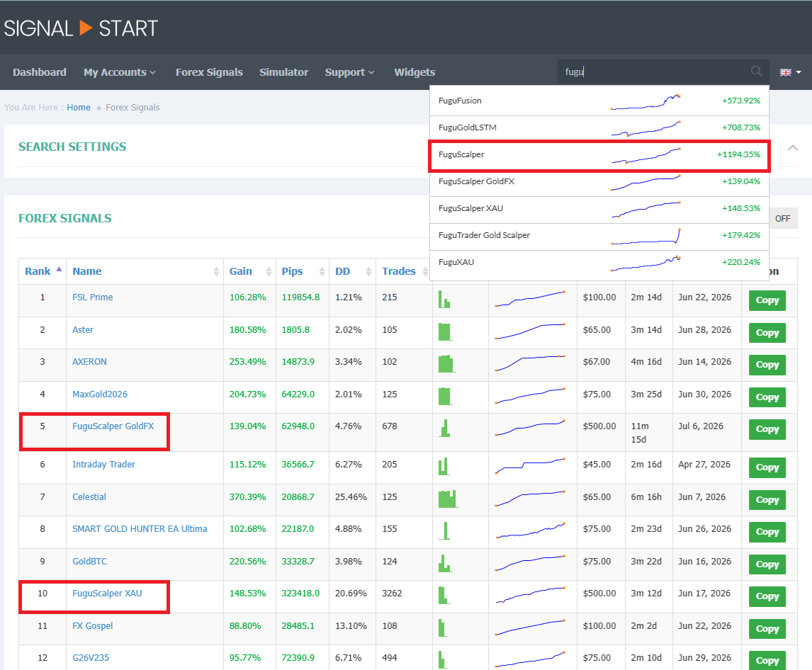
Task: Expand the Support menu
Action: 349,72
